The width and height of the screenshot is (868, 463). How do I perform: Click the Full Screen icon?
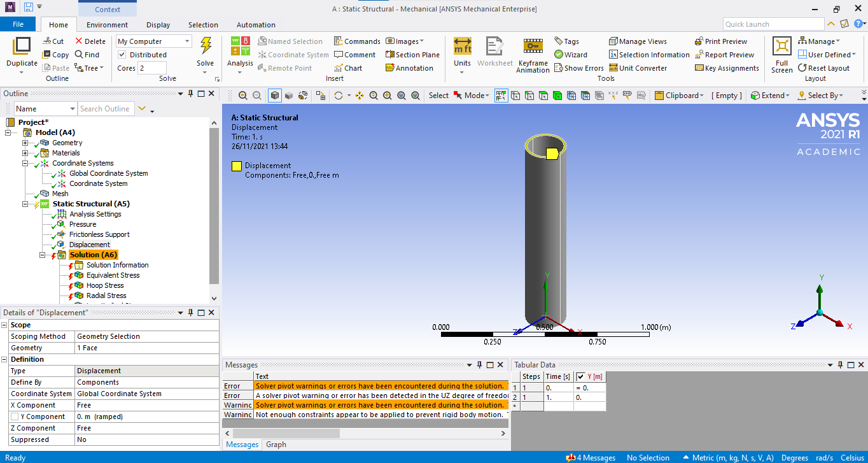click(781, 47)
